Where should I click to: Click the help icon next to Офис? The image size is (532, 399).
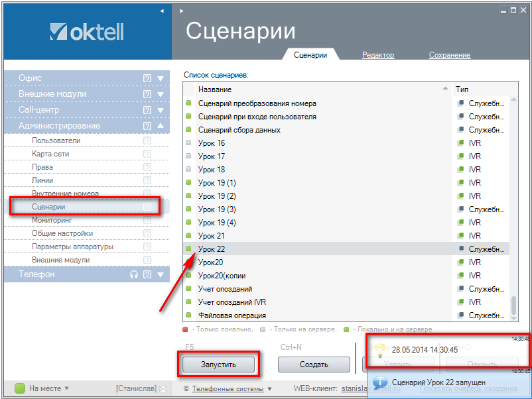point(147,78)
